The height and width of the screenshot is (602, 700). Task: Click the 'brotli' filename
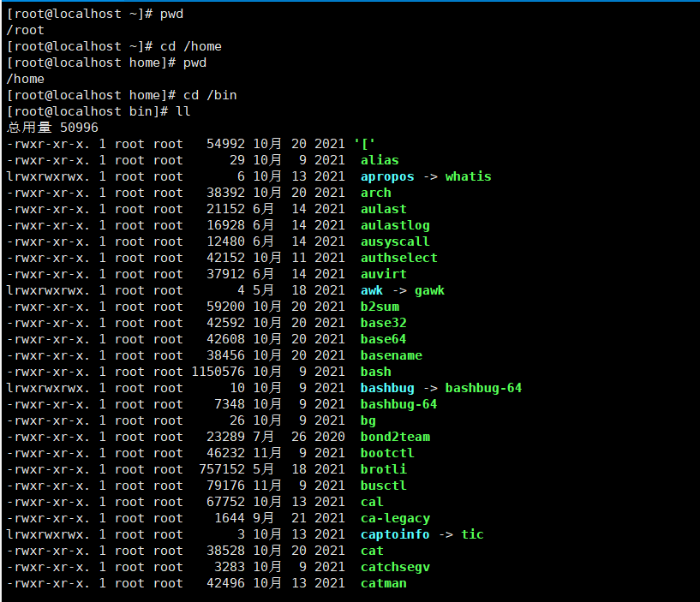pos(383,469)
